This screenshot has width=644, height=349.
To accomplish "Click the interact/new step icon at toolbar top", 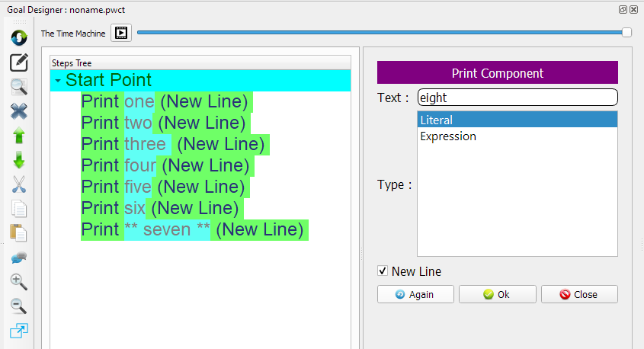I will [x=19, y=37].
